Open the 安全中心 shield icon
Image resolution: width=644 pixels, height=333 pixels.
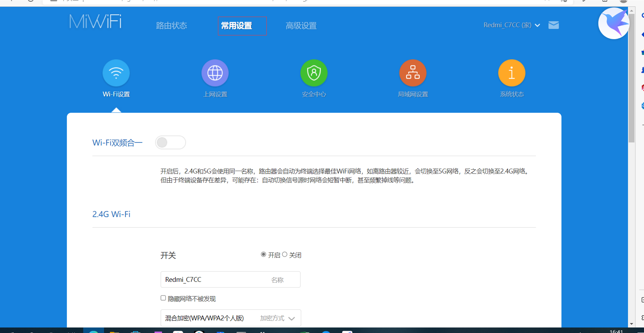(314, 73)
